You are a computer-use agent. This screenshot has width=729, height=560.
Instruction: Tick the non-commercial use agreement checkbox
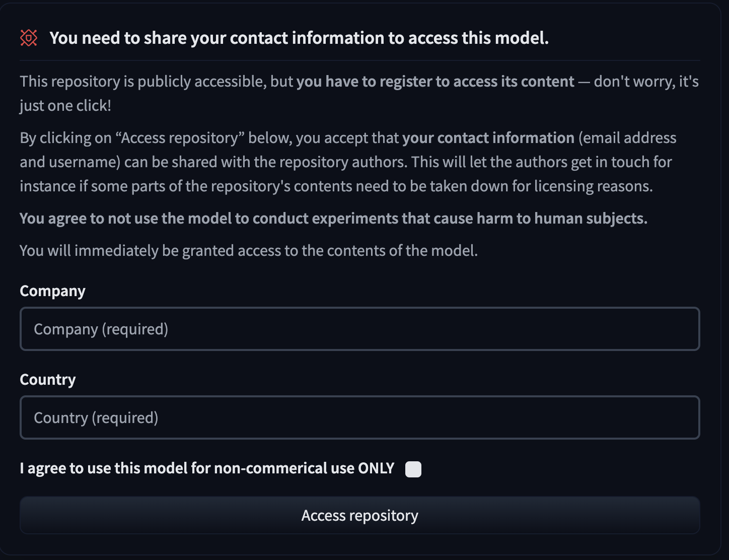(x=413, y=469)
